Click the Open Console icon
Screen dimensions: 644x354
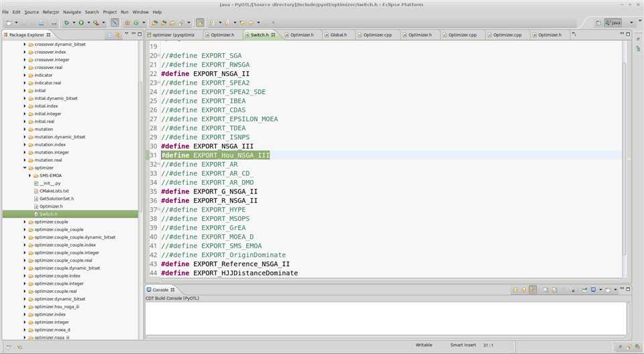pos(608,290)
